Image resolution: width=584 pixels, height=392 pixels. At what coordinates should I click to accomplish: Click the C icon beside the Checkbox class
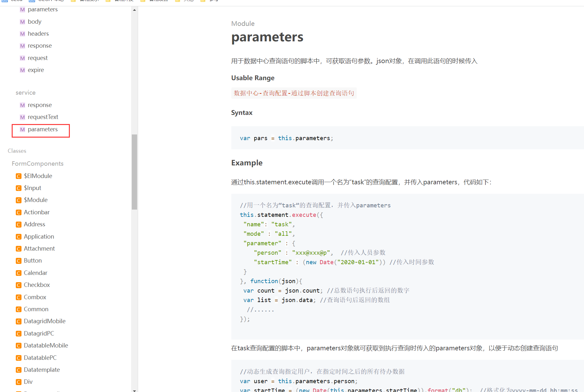pos(19,285)
